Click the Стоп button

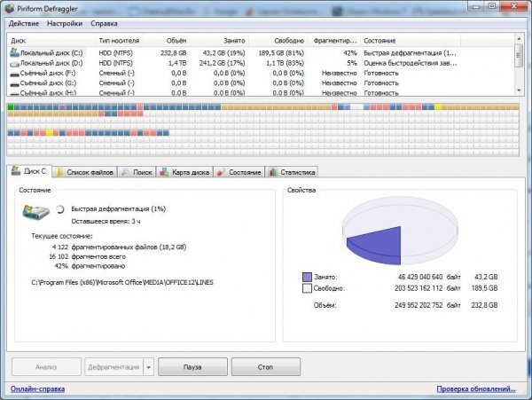click(x=266, y=367)
